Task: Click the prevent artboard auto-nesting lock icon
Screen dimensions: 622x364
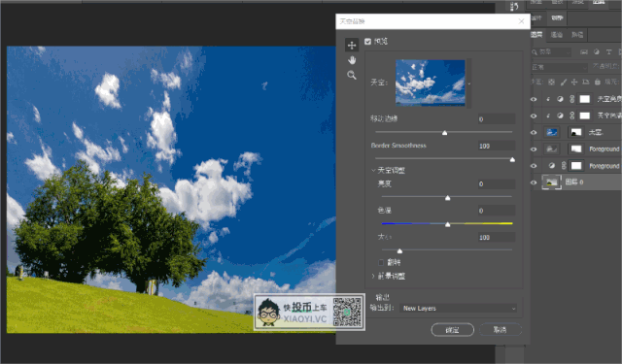Action: [x=585, y=82]
